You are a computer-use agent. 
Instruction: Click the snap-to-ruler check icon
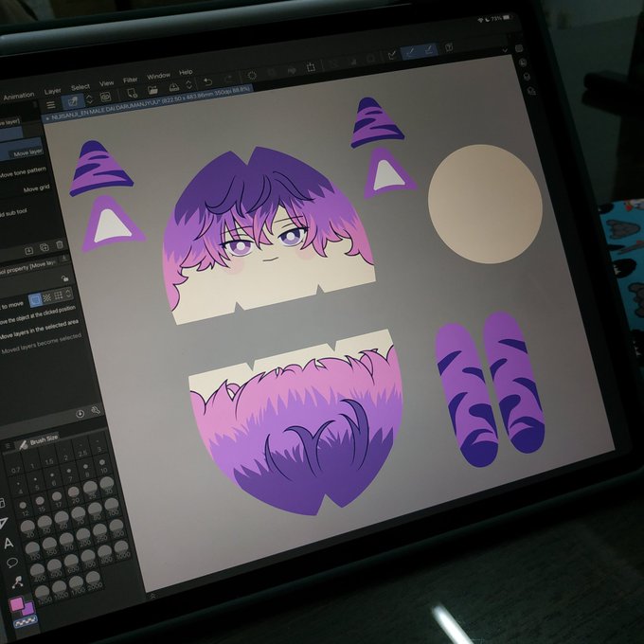(392, 55)
